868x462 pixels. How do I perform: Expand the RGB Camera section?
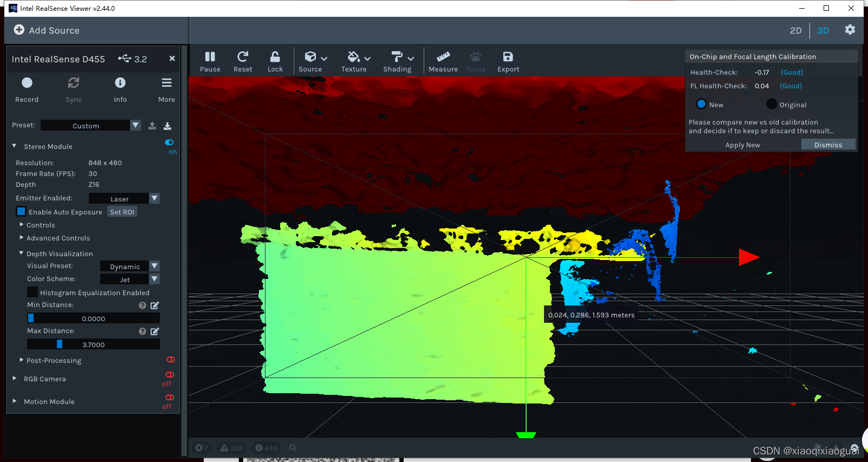coord(15,378)
